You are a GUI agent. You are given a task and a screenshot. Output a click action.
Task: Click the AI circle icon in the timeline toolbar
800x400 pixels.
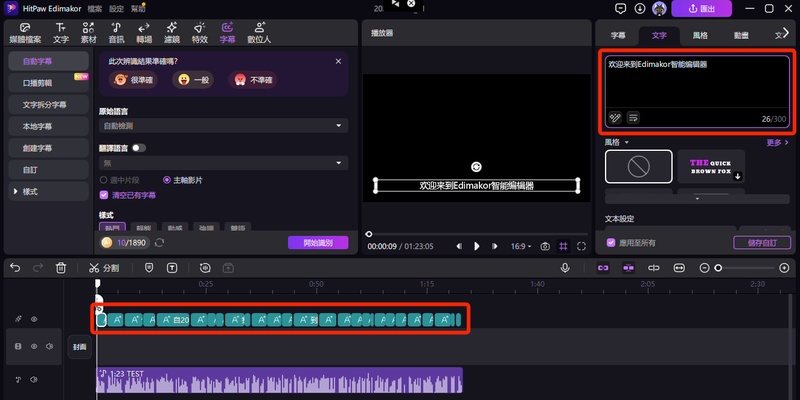tap(205, 268)
